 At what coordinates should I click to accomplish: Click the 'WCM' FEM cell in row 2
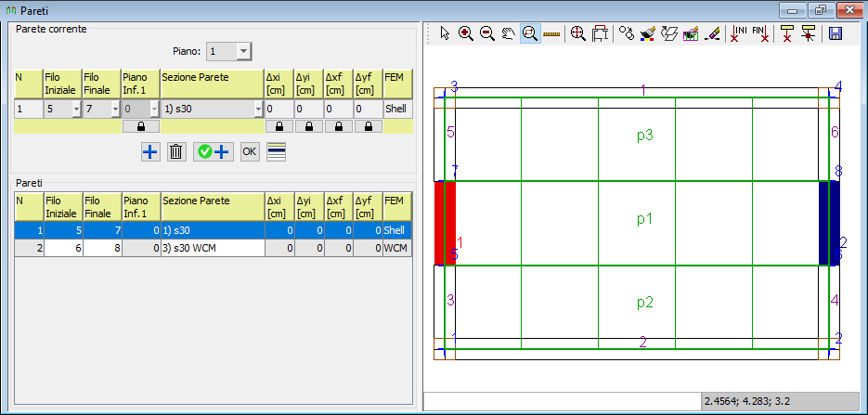(x=397, y=249)
